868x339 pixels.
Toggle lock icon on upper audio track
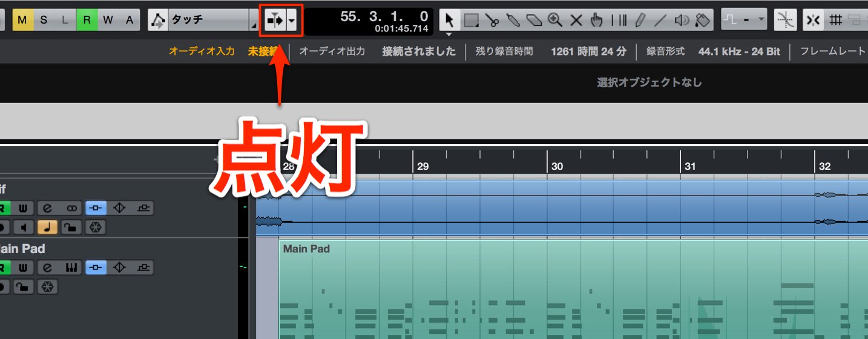tap(71, 228)
